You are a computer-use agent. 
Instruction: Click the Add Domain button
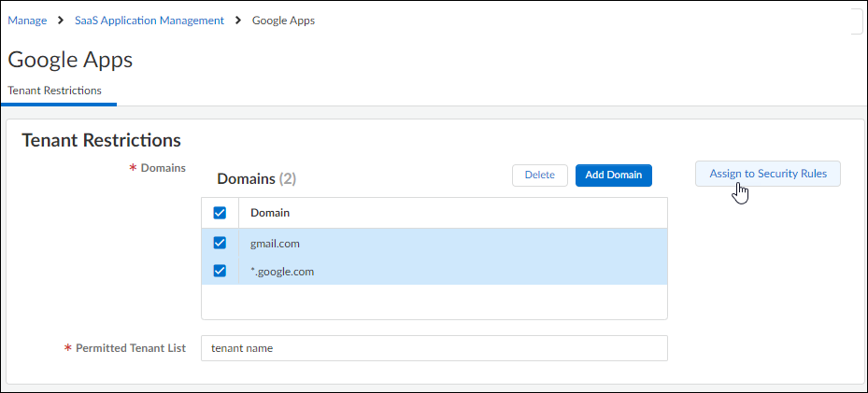click(614, 175)
